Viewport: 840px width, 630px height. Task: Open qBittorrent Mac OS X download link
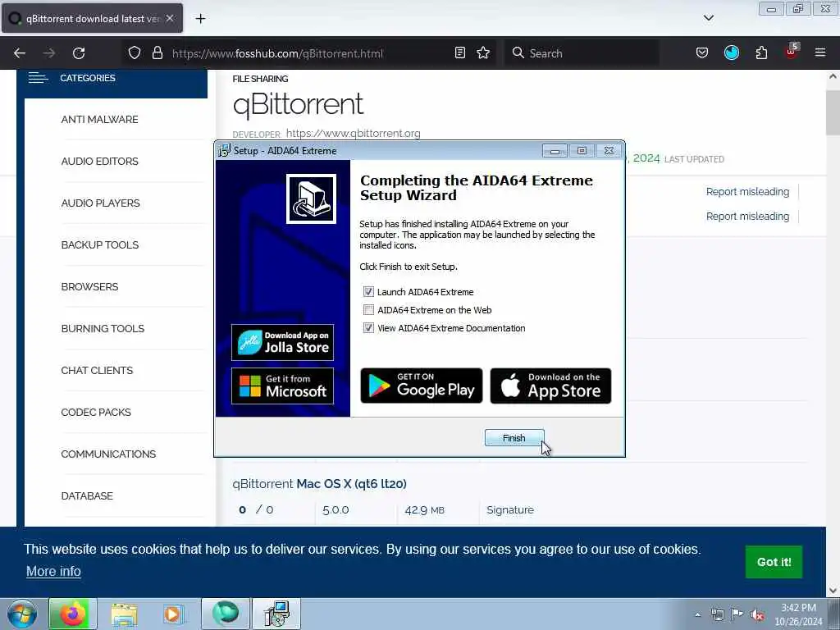pos(319,484)
